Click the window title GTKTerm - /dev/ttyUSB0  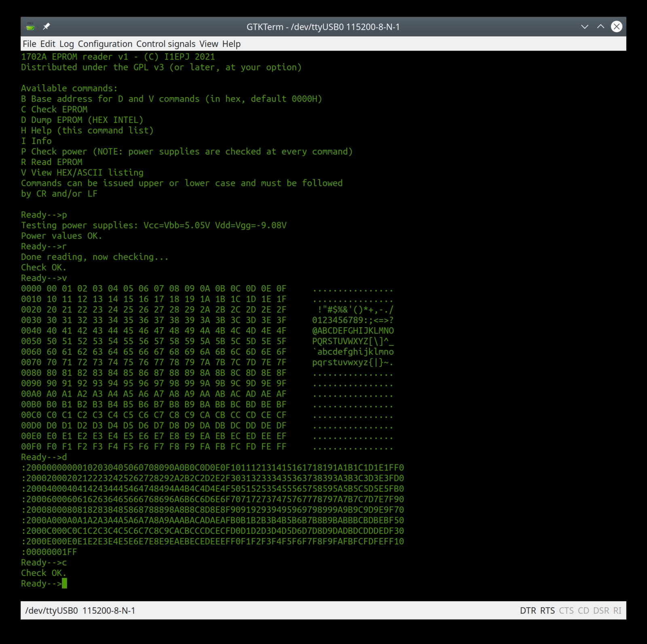(x=323, y=27)
